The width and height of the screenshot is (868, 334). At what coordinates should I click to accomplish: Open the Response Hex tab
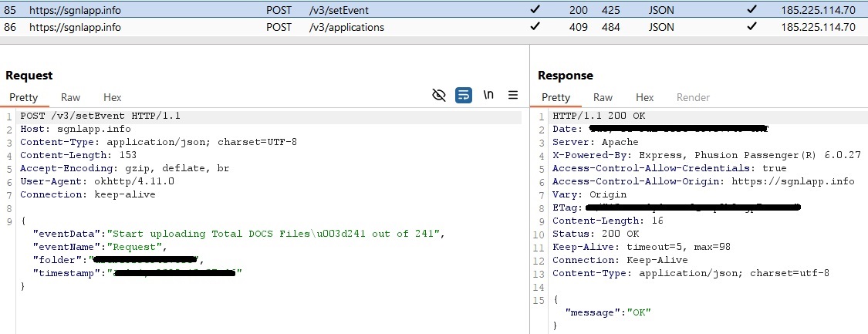[x=645, y=97]
